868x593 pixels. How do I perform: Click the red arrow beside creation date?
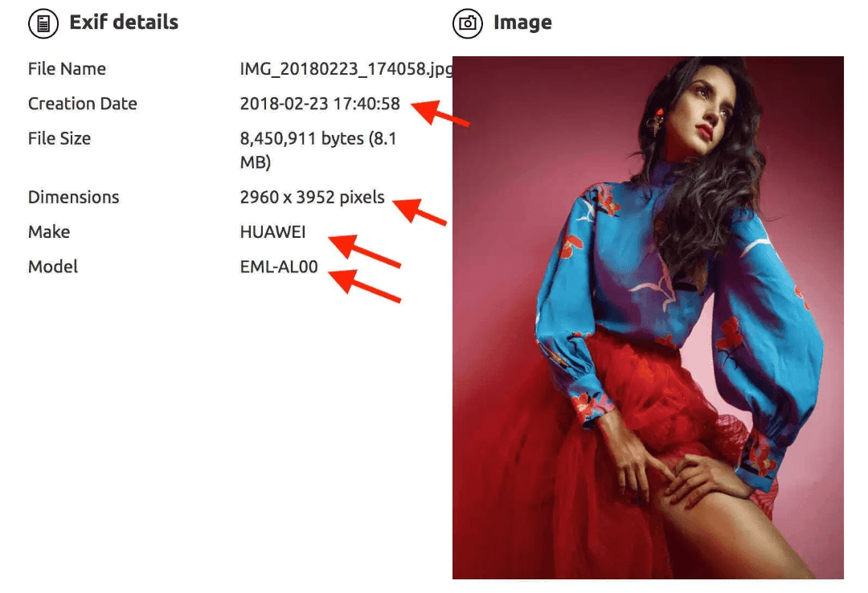440,112
